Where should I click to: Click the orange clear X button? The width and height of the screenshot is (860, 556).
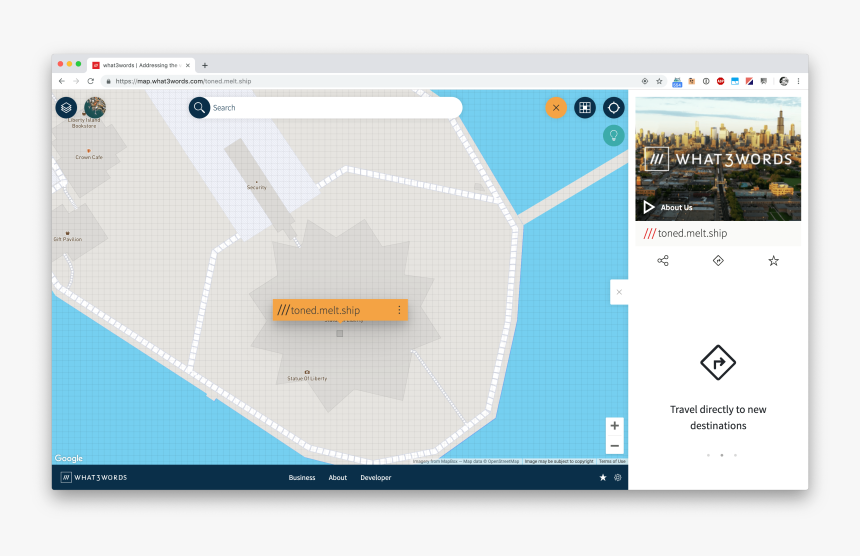coord(556,107)
